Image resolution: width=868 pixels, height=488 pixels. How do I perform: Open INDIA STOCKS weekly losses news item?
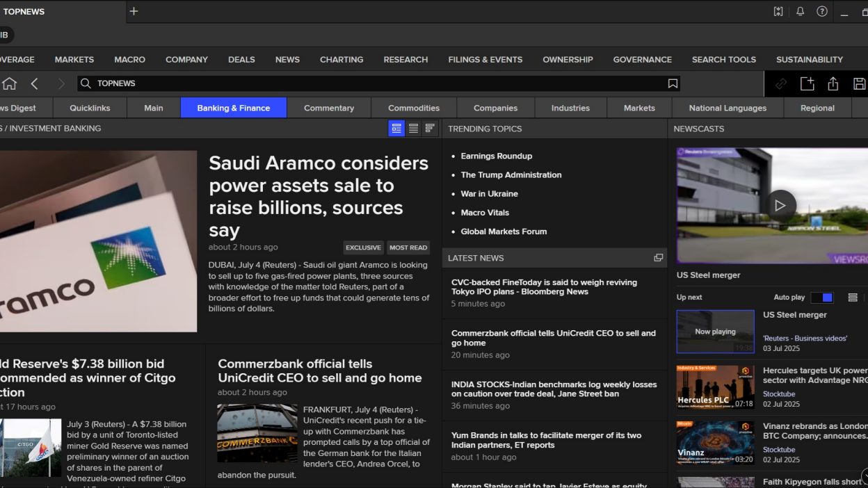(554, 389)
